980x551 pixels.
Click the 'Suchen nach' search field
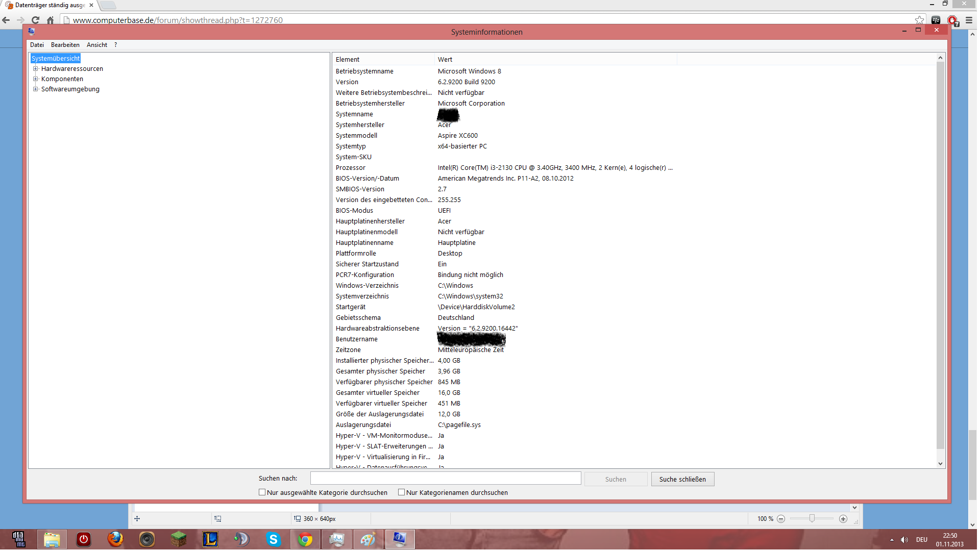tap(445, 479)
